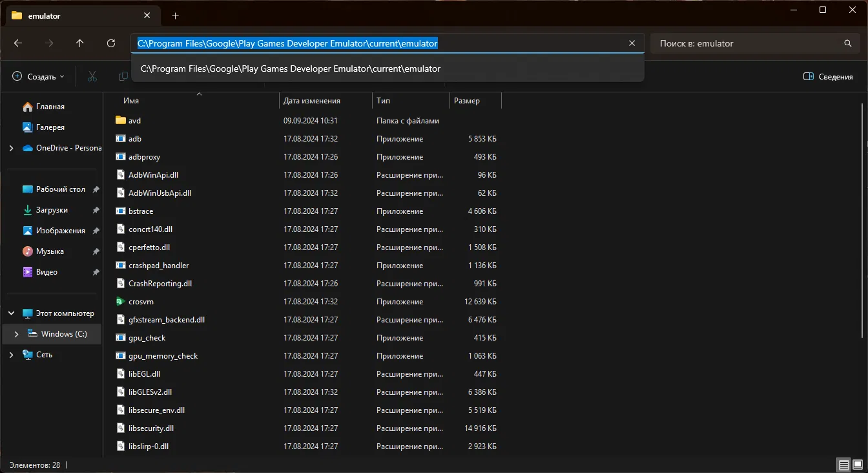Viewport: 868px width, 473px height.
Task: Click the Папка с файлами type cell
Action: 408,121
